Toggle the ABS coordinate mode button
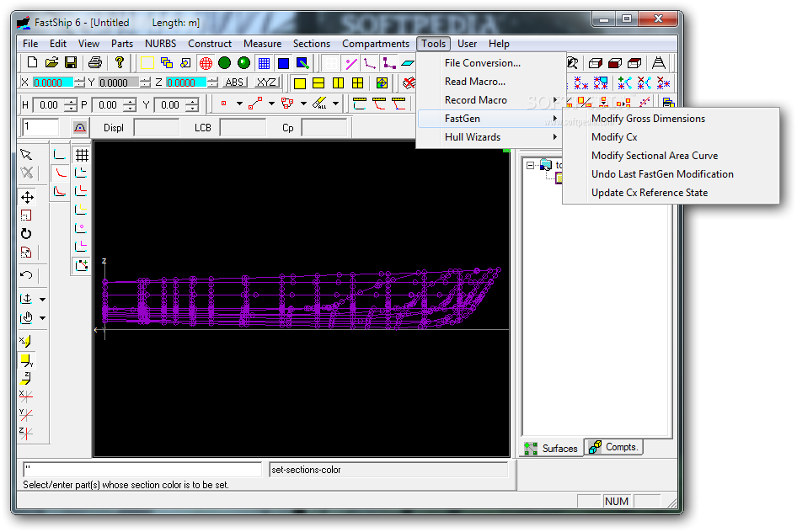 click(x=234, y=82)
